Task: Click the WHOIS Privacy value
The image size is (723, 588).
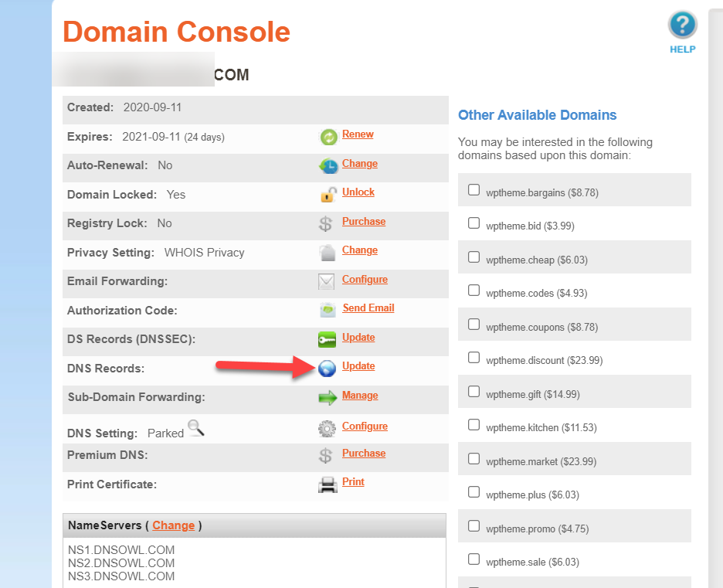Action: click(x=204, y=253)
